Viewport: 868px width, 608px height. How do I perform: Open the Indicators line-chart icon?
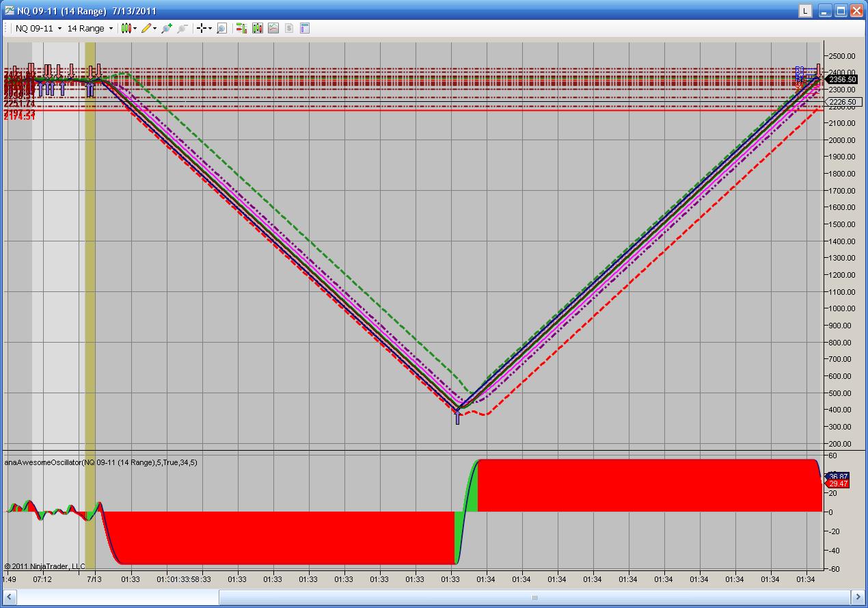pos(273,28)
